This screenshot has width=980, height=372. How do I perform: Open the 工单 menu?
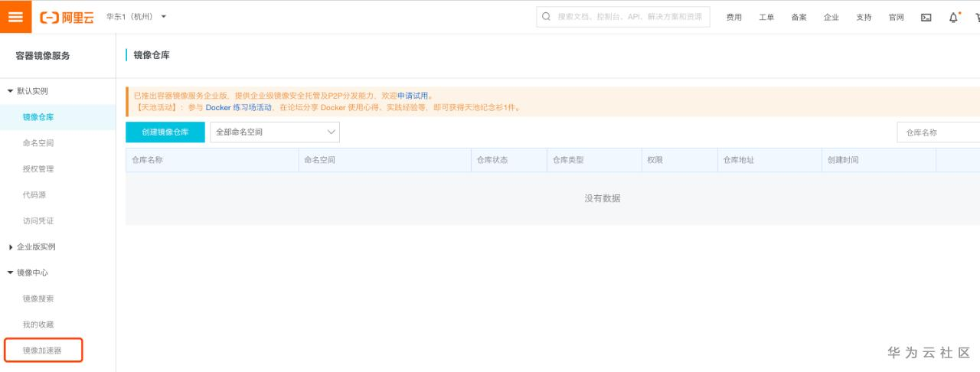click(x=766, y=17)
